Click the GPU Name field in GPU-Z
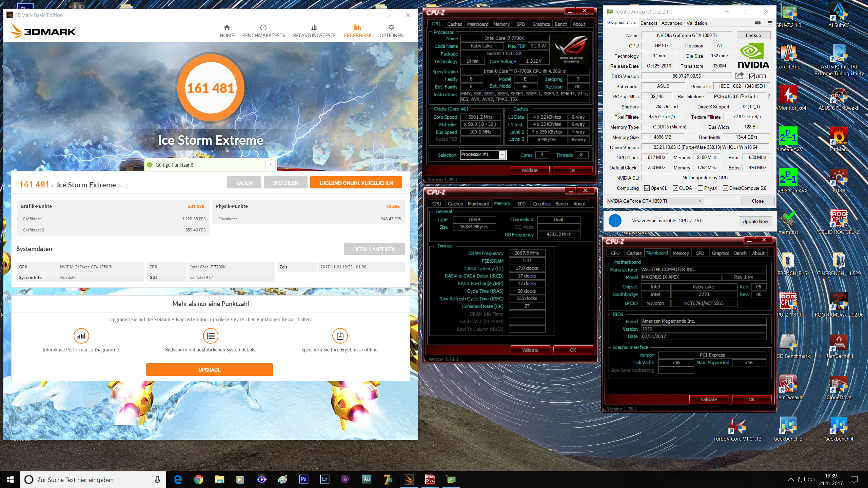The image size is (868, 488). (x=687, y=35)
